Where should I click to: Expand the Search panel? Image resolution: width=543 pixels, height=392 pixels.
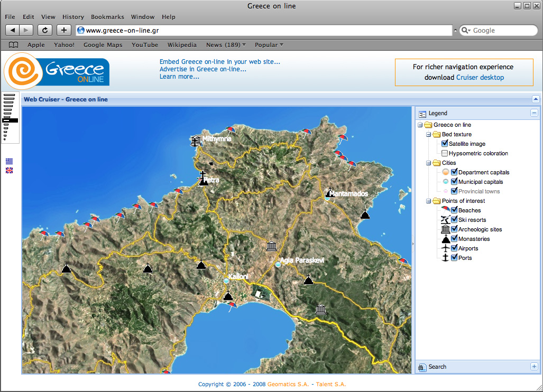point(534,367)
